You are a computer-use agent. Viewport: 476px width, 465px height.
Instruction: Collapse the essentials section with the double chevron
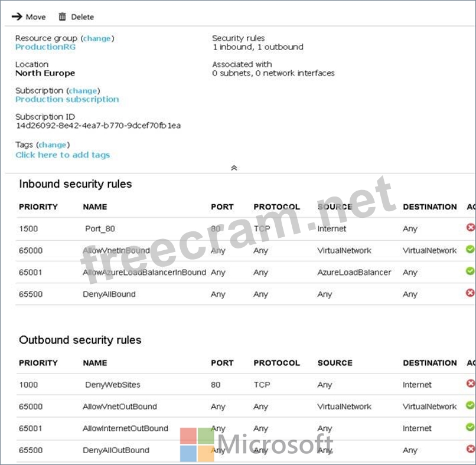pos(234,168)
